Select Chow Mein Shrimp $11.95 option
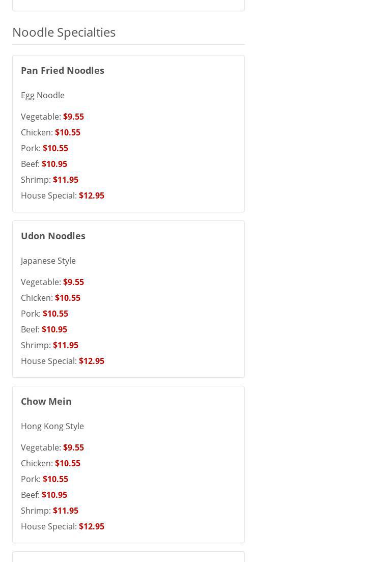The width and height of the screenshot is (392, 562). [49, 511]
